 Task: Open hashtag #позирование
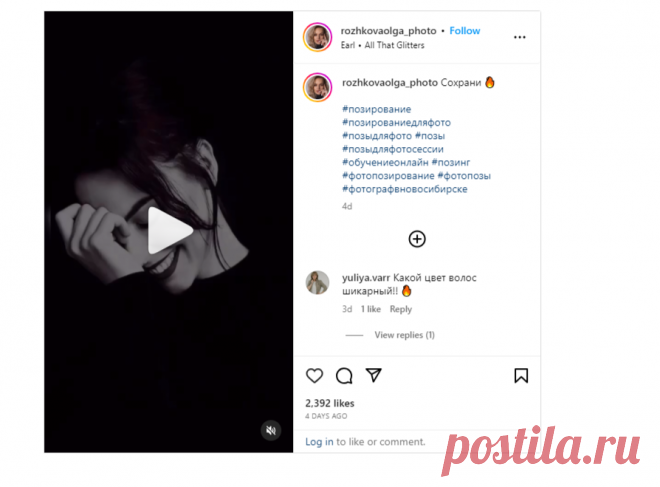[x=377, y=109]
